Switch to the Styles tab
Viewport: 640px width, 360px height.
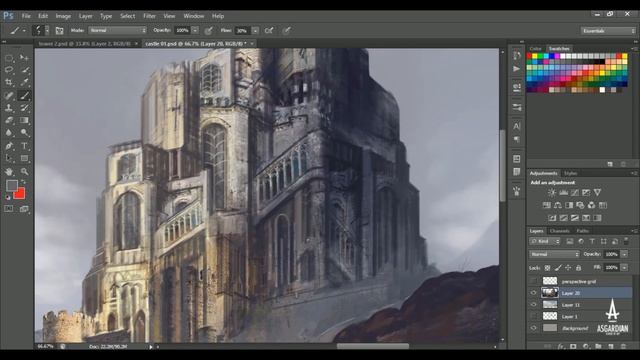[571, 173]
